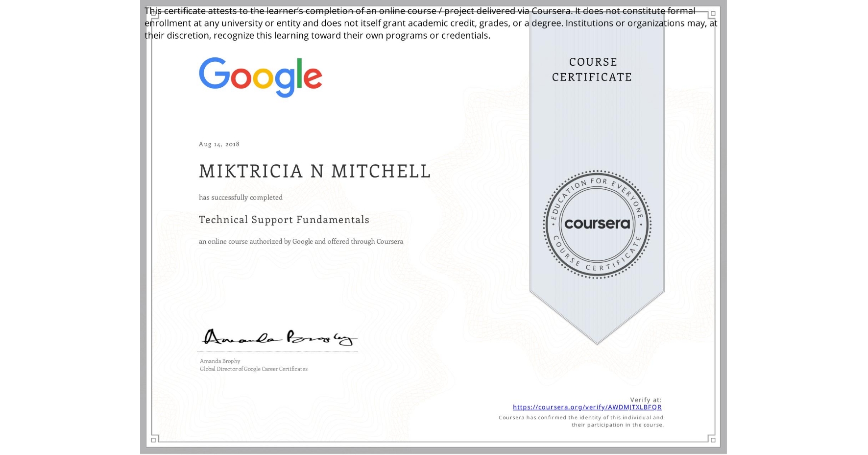This screenshot has height=455, width=868.
Task: Click the date Aug 14, 2018
Action: [x=219, y=144]
